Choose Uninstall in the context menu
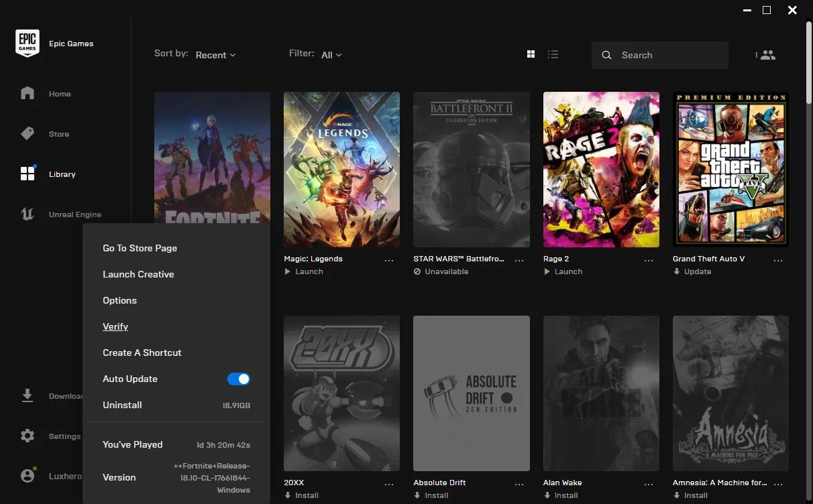 (x=122, y=405)
